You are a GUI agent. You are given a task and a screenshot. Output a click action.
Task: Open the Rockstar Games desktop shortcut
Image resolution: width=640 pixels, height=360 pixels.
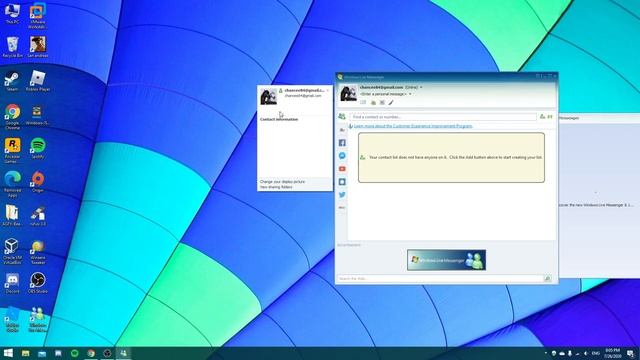[13, 151]
